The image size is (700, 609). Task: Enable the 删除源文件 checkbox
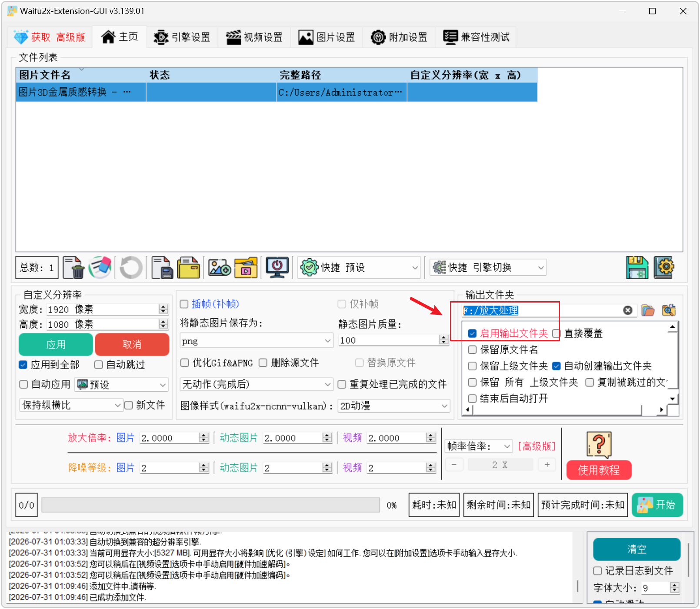coord(263,363)
